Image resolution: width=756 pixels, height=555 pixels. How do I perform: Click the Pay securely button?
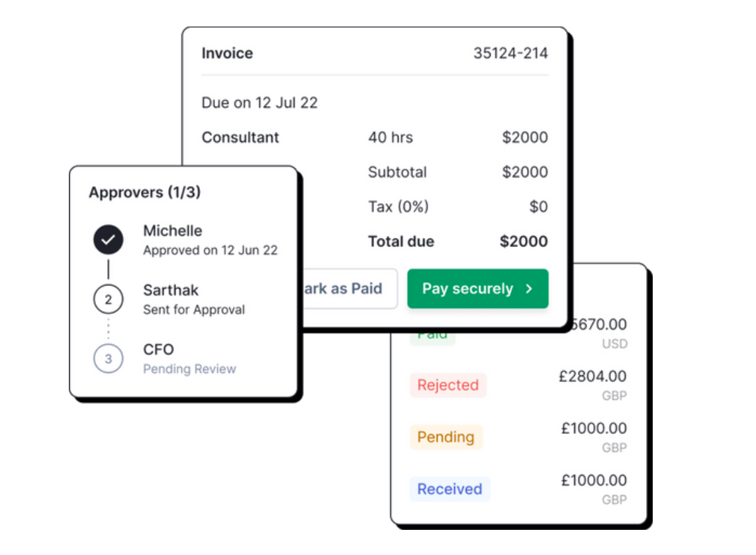coord(477,289)
